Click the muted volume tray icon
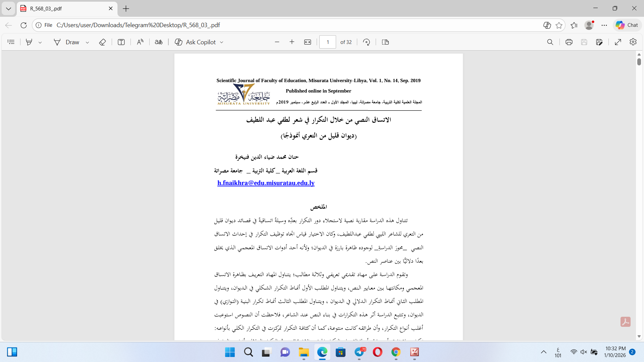644x362 pixels. pyautogui.click(x=584, y=352)
